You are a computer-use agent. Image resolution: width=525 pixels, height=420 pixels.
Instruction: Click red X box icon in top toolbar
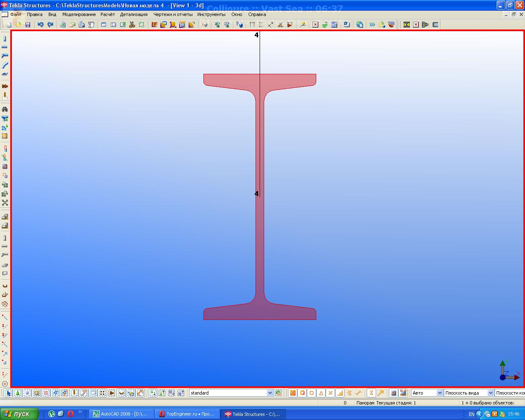[x=315, y=25]
